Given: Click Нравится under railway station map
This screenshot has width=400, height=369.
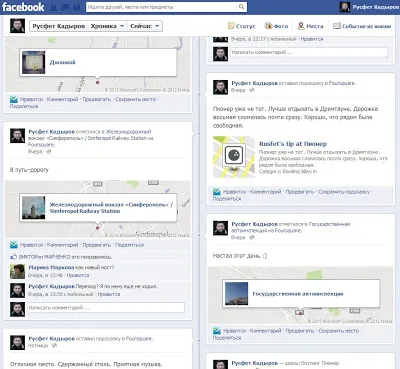Looking at the screenshot, I should tap(32, 245).
